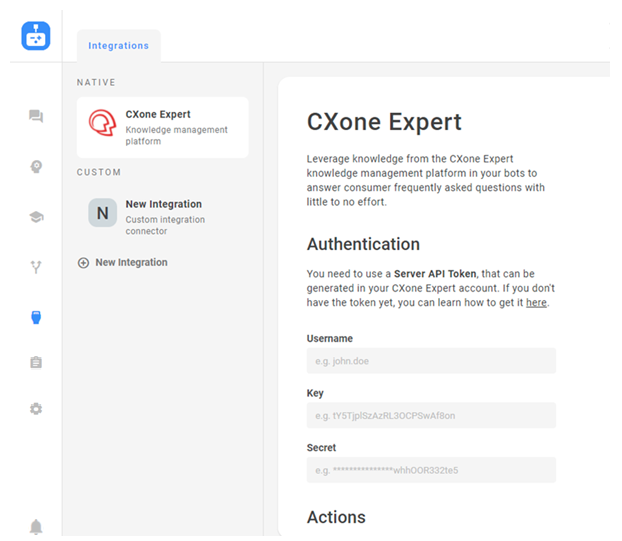Select the CXone Expert native integration card
622x541 pixels.
[x=163, y=127]
